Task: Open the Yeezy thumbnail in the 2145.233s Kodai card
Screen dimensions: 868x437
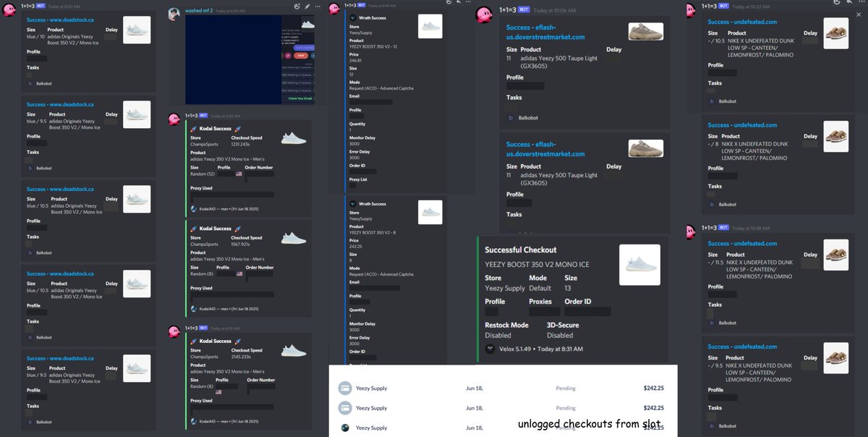Action: [294, 352]
